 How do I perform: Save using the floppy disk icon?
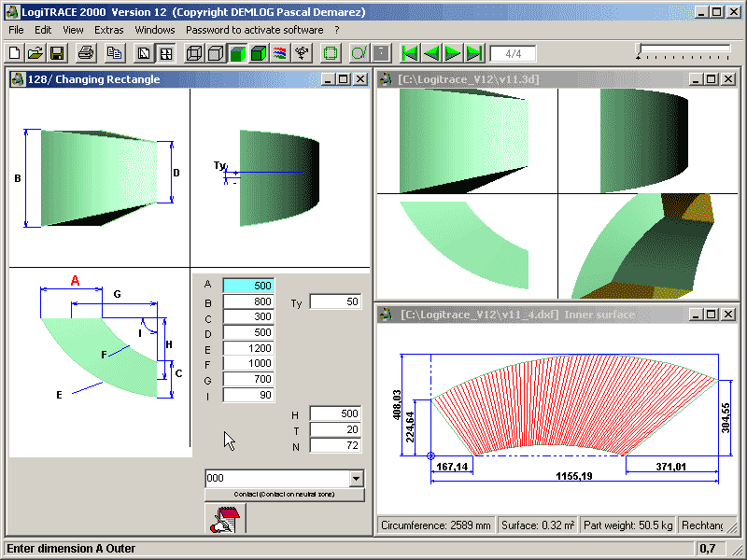(x=56, y=53)
